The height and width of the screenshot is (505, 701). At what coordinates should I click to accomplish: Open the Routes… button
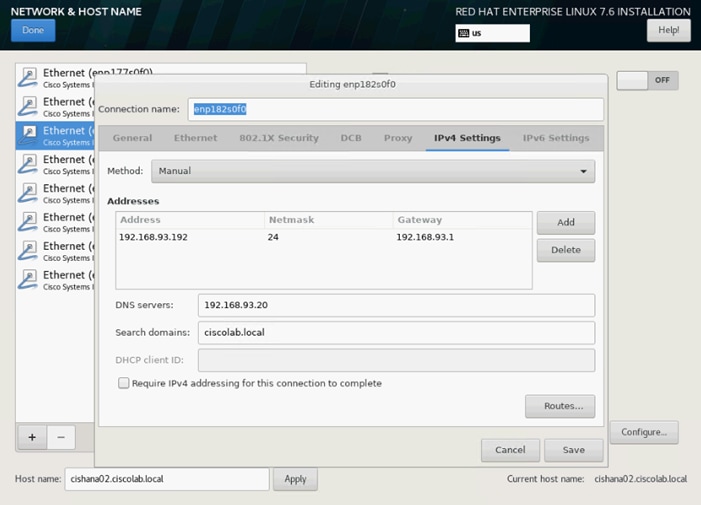coord(560,406)
